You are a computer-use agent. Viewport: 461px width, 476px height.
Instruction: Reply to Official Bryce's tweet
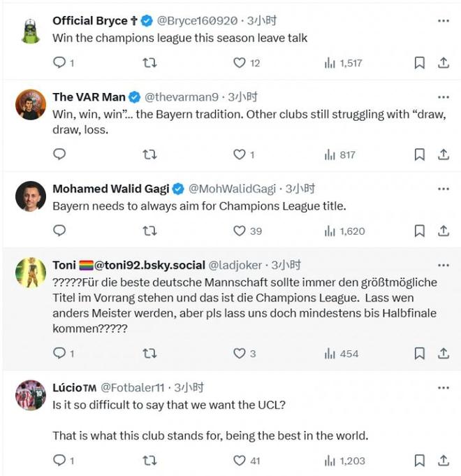coord(60,63)
